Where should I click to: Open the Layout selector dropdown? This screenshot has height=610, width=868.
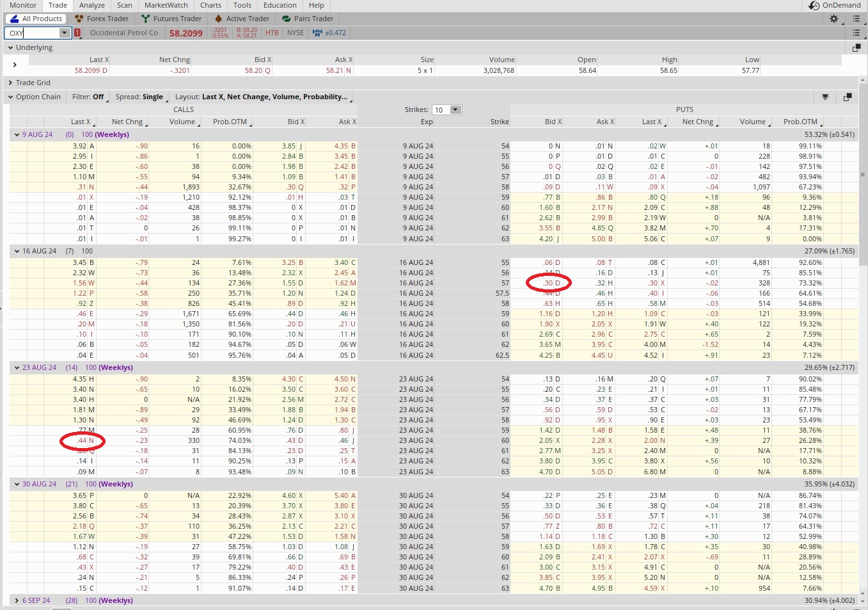[x=262, y=97]
